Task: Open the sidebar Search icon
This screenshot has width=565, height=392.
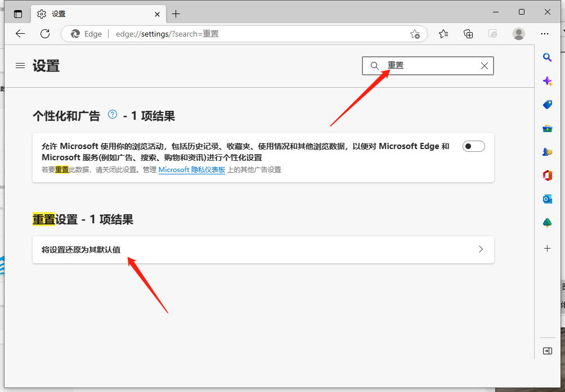Action: (x=548, y=57)
